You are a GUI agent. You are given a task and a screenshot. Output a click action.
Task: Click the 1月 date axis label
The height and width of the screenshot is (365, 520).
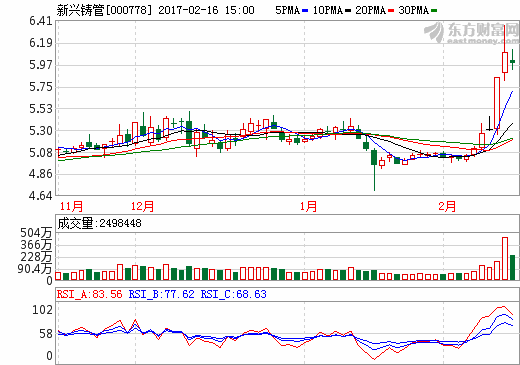(308, 206)
